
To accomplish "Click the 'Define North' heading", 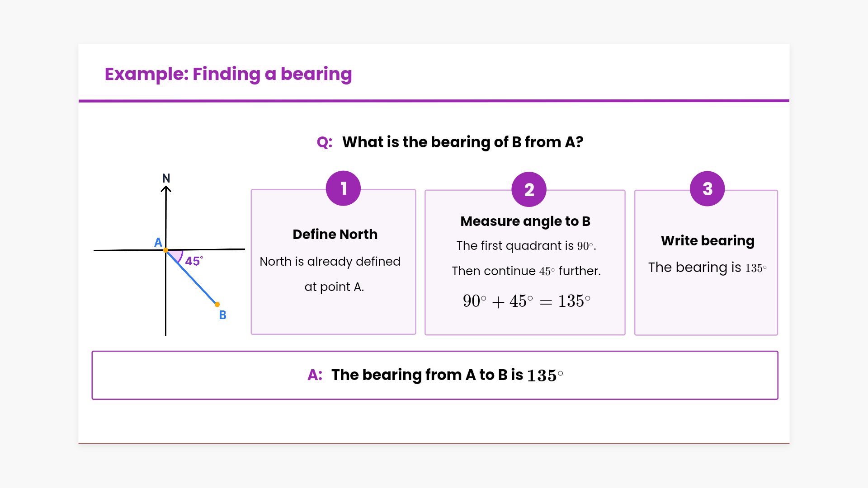I will click(x=335, y=235).
